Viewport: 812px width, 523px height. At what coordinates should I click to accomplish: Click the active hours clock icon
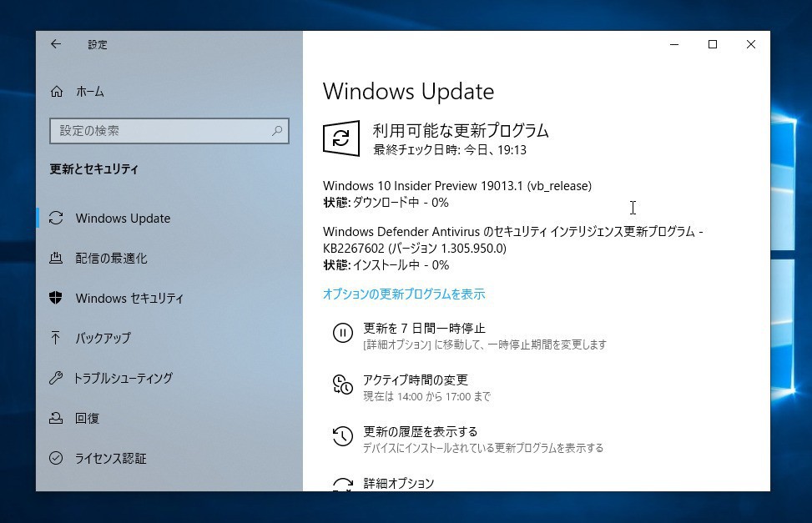click(343, 385)
